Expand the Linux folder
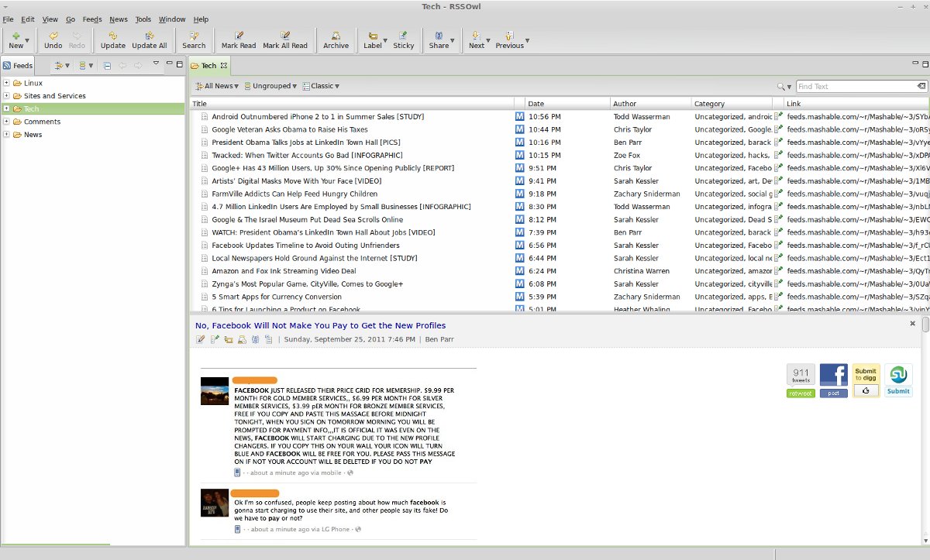 coord(6,83)
